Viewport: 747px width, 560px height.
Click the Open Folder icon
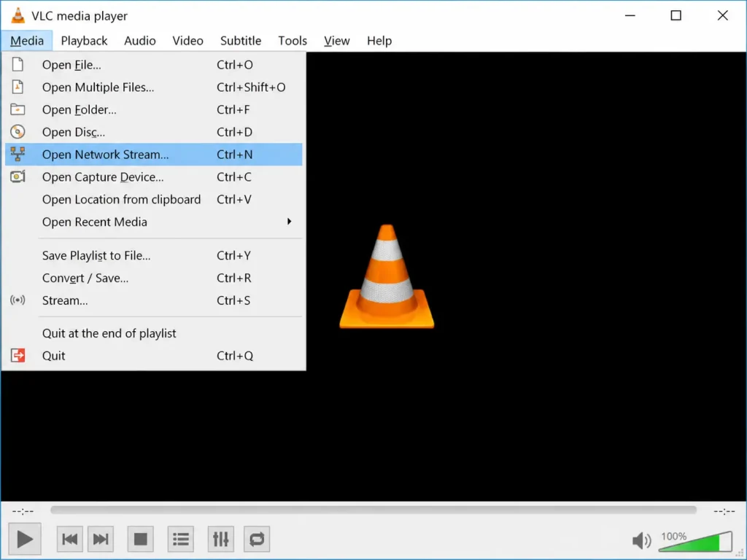click(x=18, y=109)
